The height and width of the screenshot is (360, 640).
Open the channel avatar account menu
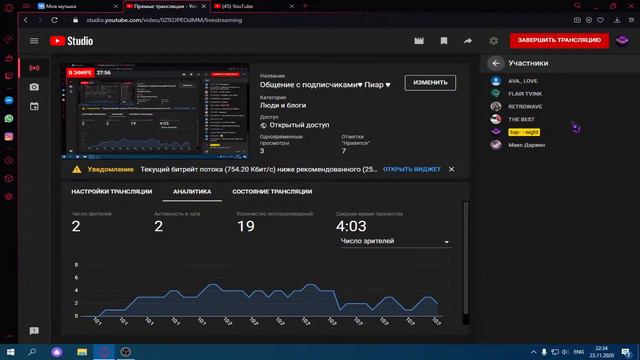point(622,40)
